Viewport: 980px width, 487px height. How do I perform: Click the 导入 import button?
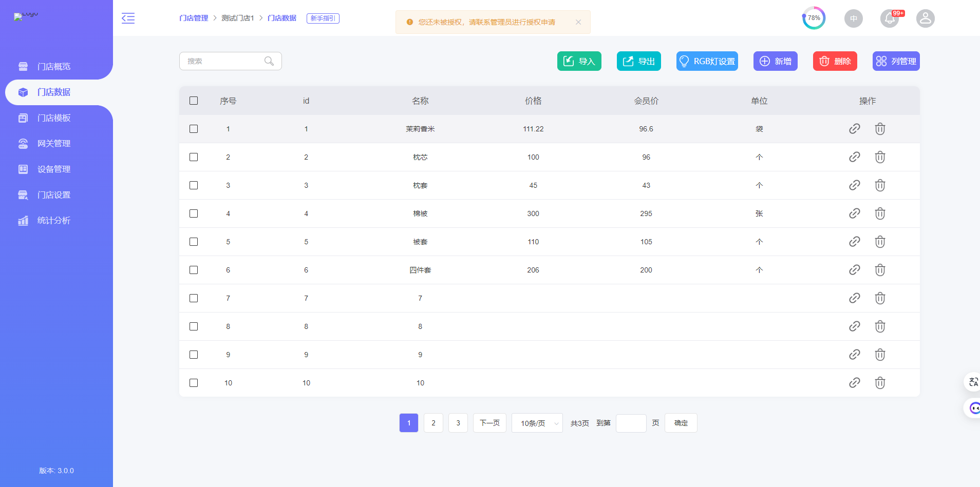tap(579, 61)
